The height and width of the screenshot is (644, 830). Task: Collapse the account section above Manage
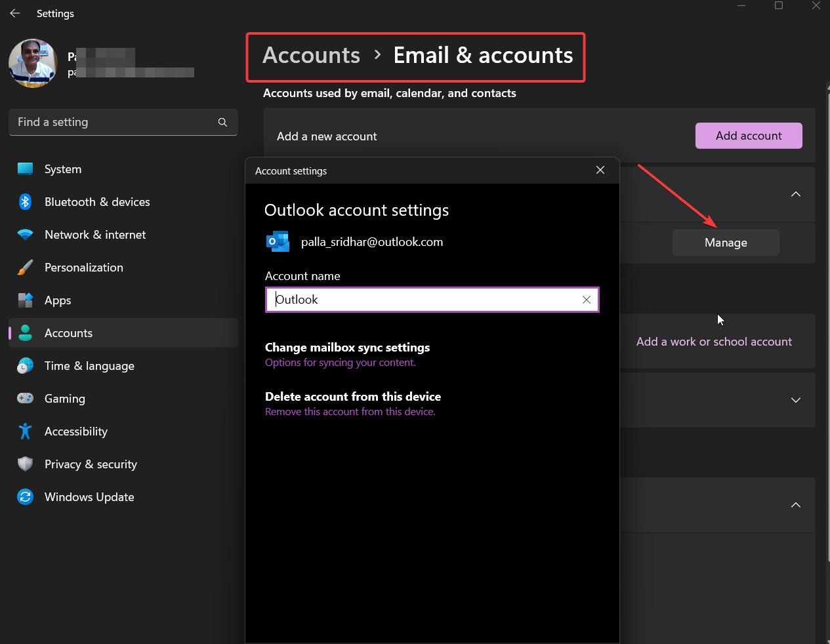click(x=795, y=194)
